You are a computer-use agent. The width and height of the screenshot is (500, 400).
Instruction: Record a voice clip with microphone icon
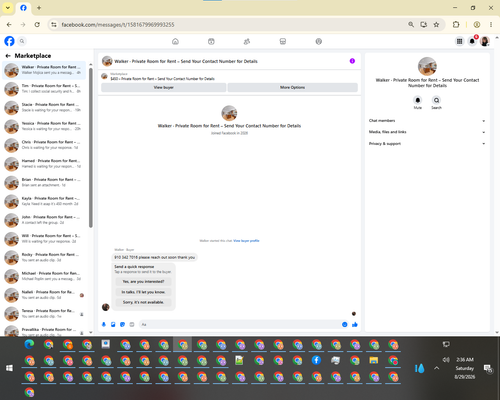click(104, 324)
